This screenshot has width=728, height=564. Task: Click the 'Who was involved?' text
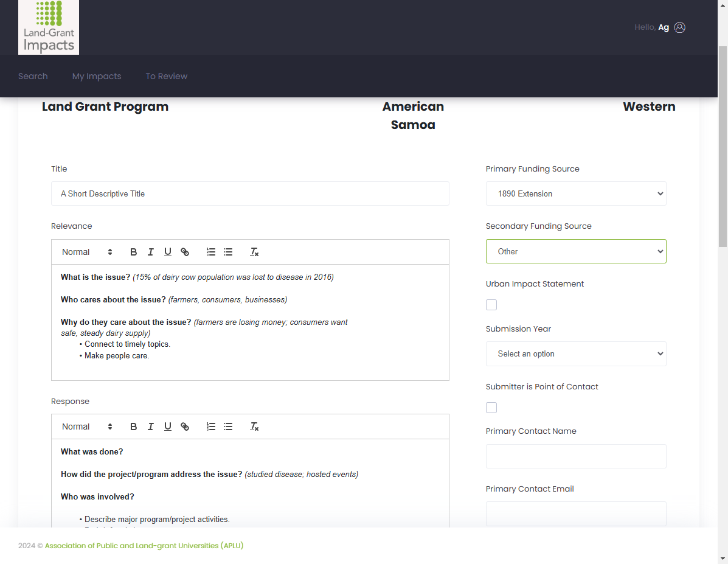click(x=97, y=496)
